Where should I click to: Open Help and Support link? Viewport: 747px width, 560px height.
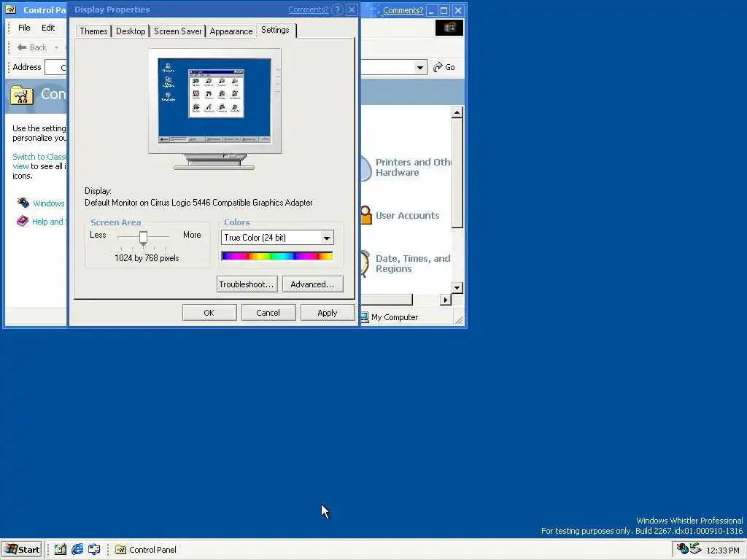47,222
